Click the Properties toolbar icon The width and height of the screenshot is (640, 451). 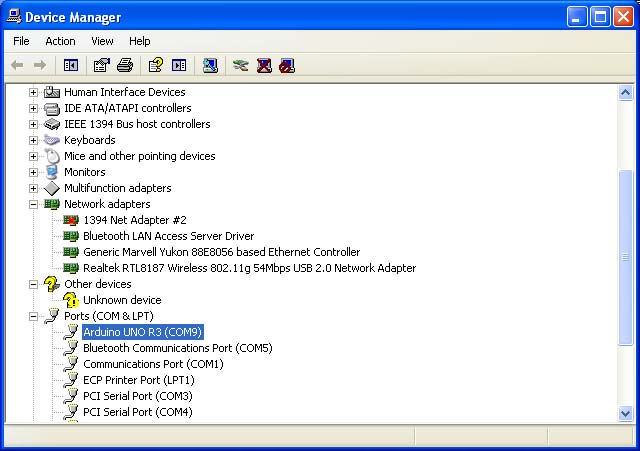click(x=101, y=65)
